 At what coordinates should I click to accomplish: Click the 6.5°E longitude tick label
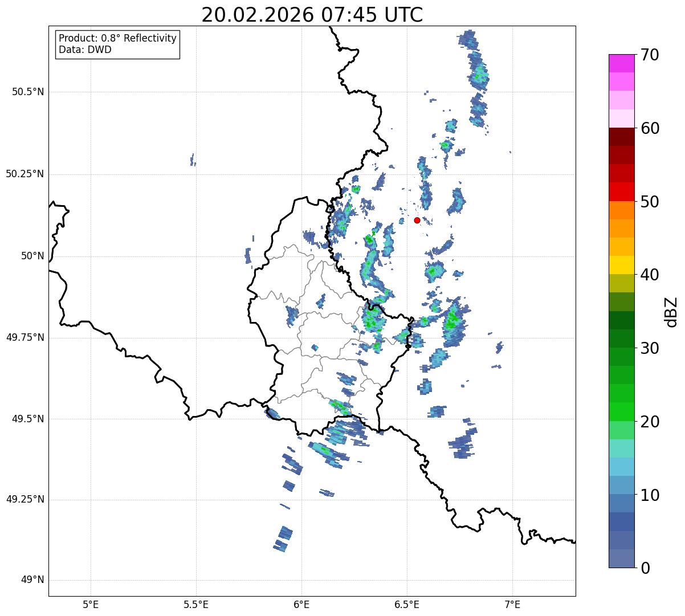point(407,604)
